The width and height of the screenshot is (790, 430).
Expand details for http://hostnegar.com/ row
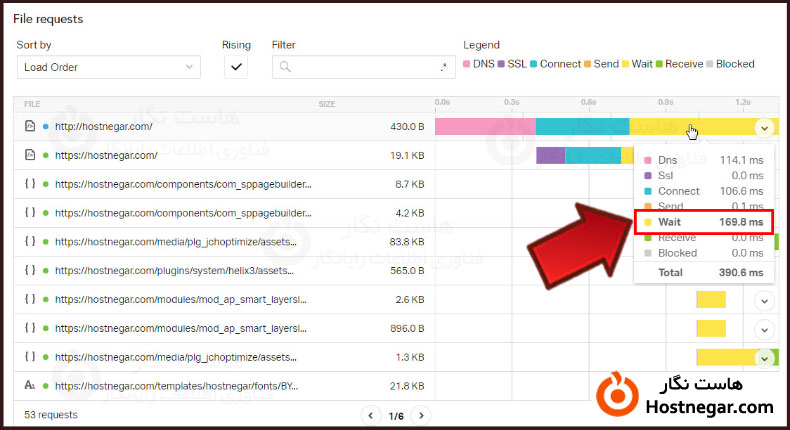(764, 127)
